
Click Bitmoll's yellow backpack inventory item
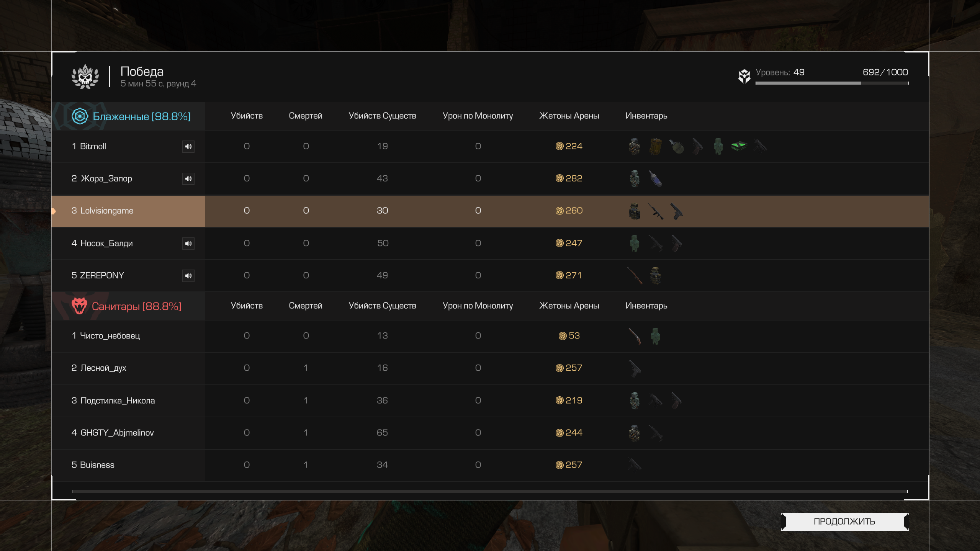pos(655,146)
